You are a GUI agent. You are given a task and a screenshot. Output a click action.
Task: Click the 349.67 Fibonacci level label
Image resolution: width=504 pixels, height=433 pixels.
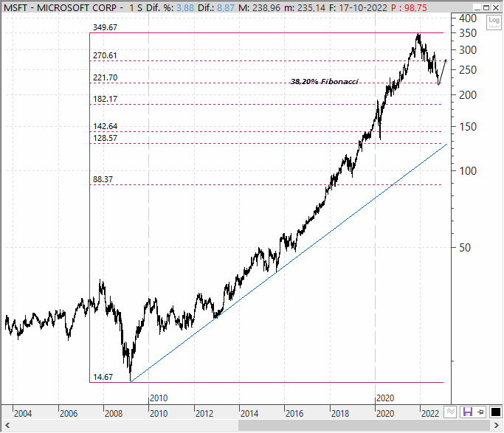point(105,27)
